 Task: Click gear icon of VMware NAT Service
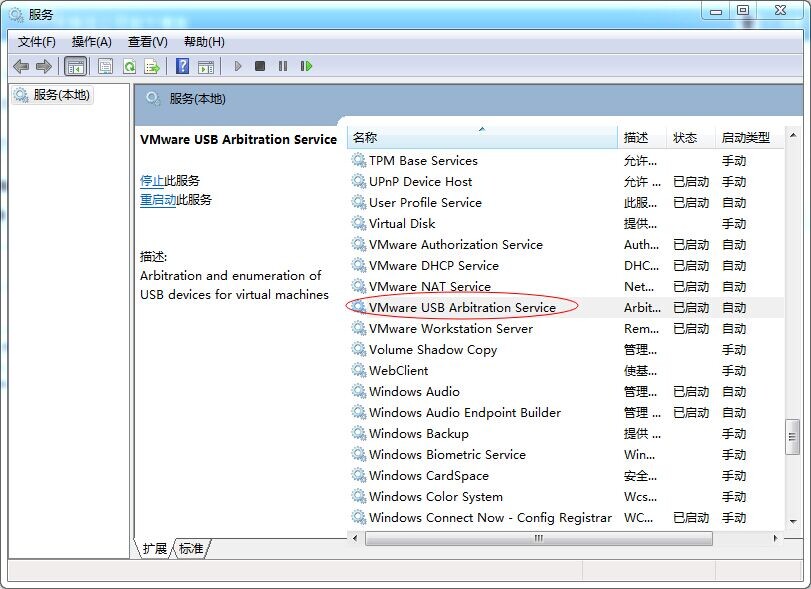click(x=358, y=286)
